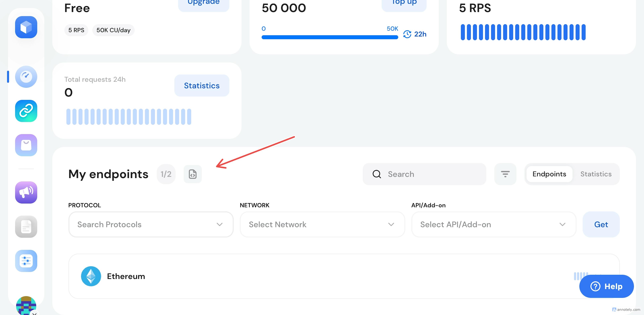
Task: Open the endpoints filter icon button
Action: pyautogui.click(x=505, y=174)
